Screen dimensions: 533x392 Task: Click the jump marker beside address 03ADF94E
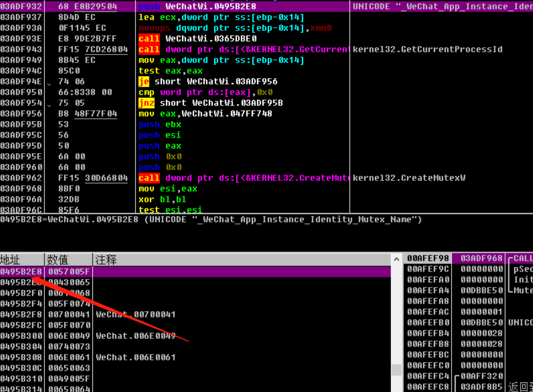(x=49, y=84)
